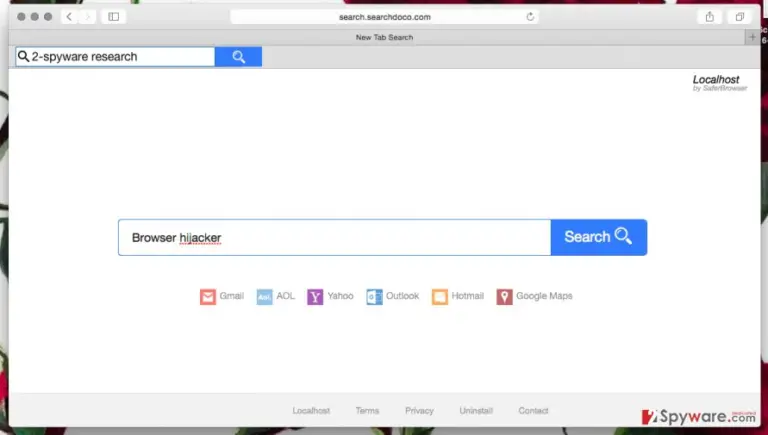
Task: Click the blue magnifier button in top toolbar
Action: (239, 57)
